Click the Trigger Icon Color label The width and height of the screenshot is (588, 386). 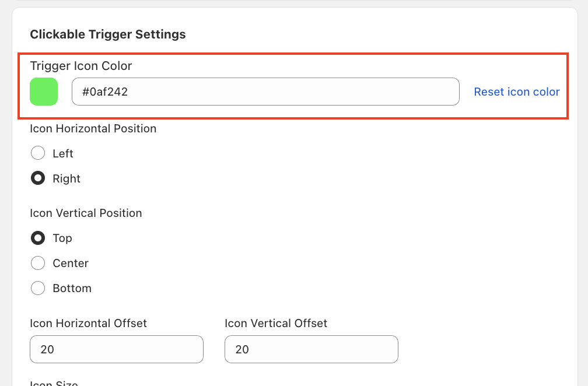[x=81, y=66]
